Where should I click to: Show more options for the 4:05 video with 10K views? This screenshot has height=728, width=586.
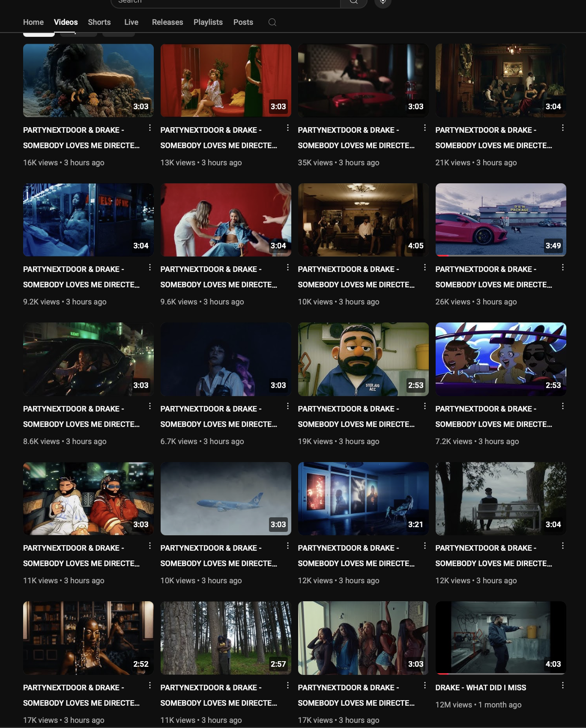click(425, 267)
